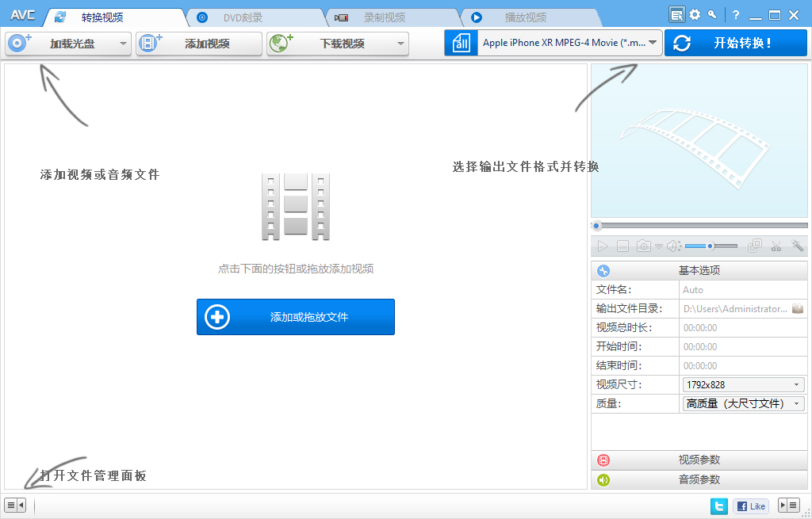Click the Facebook Like button

coord(751,506)
